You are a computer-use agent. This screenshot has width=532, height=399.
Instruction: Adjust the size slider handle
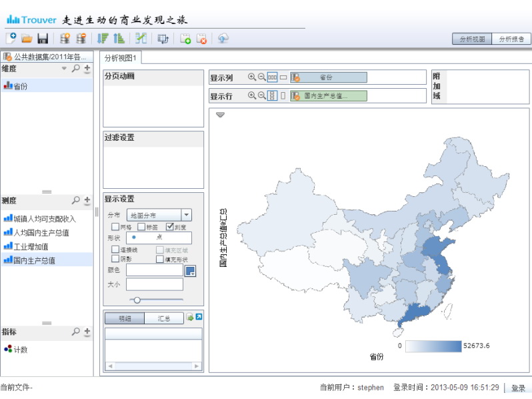137,300
